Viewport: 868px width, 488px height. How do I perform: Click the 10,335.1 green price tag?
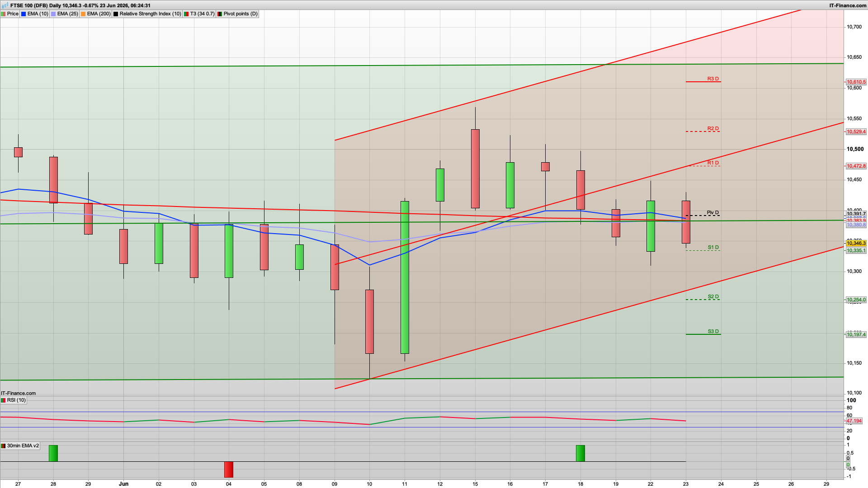click(856, 251)
